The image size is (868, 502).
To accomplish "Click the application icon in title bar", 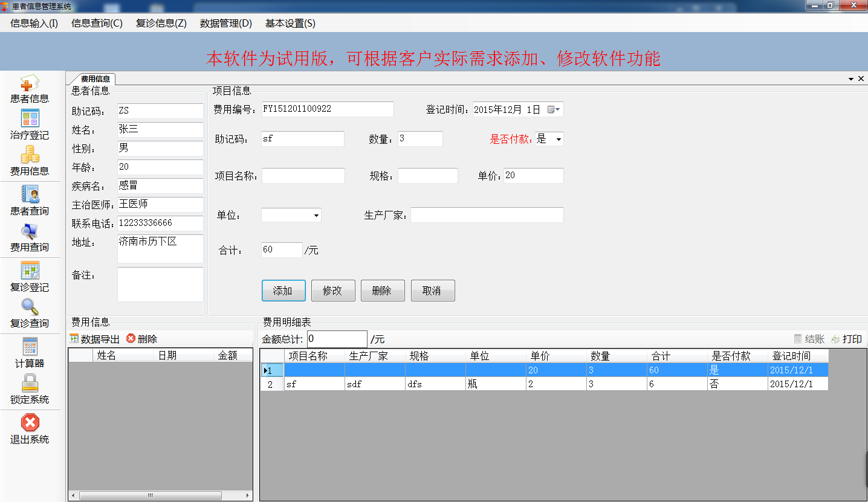I will point(5,6).
